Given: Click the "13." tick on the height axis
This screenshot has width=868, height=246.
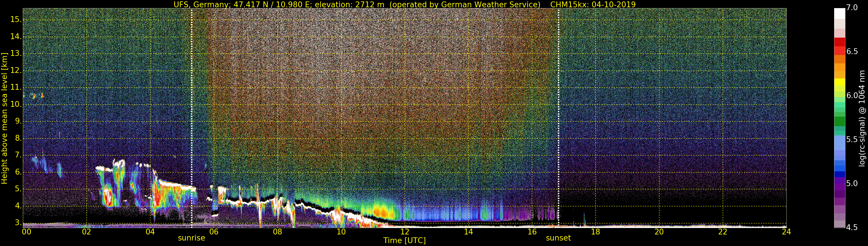Looking at the screenshot, I should [16, 54].
